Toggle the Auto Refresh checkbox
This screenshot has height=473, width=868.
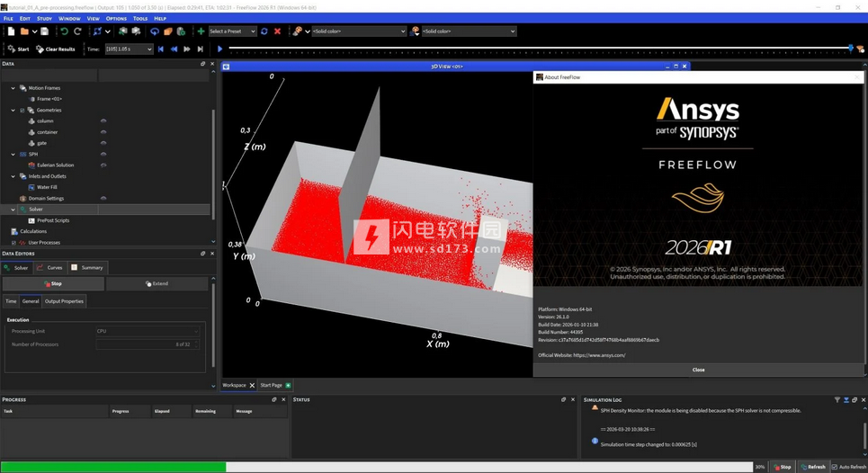click(835, 467)
